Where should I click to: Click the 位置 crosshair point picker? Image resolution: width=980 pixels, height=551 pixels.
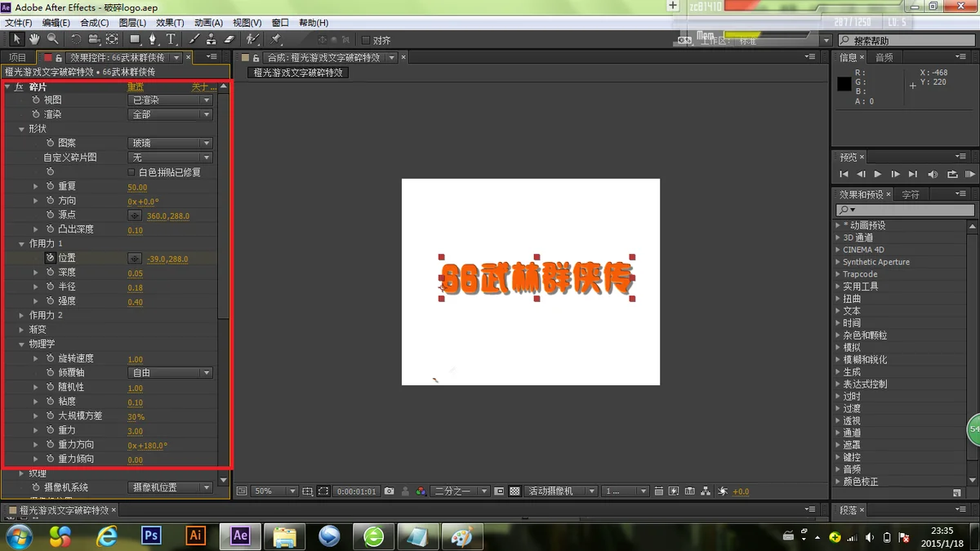135,258
